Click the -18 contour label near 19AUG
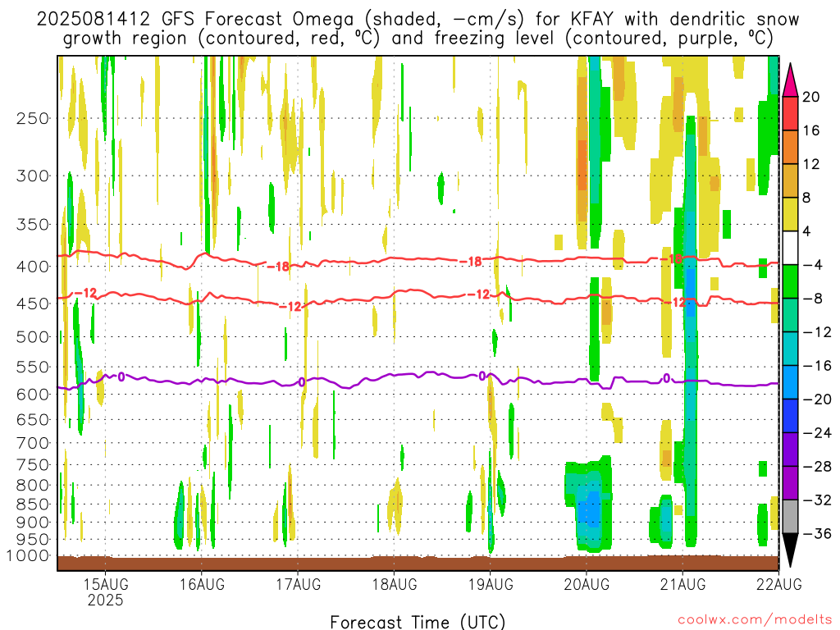 pos(470,262)
